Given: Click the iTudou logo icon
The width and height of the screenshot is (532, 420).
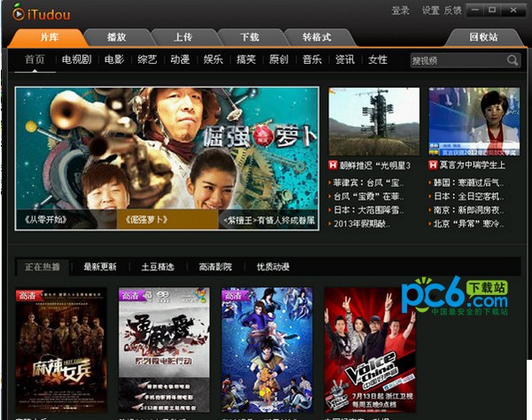Looking at the screenshot, I should [x=18, y=12].
